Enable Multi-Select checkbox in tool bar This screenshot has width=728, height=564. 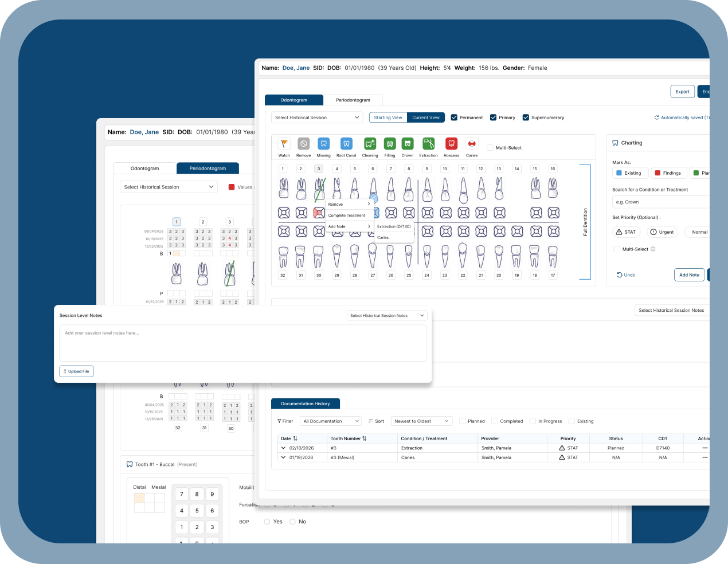[490, 148]
